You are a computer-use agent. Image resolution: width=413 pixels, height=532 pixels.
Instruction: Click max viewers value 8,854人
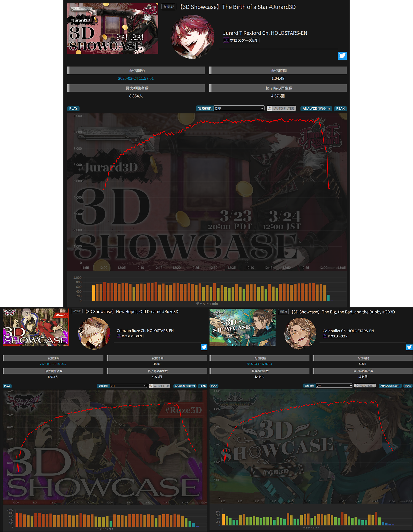136,96
